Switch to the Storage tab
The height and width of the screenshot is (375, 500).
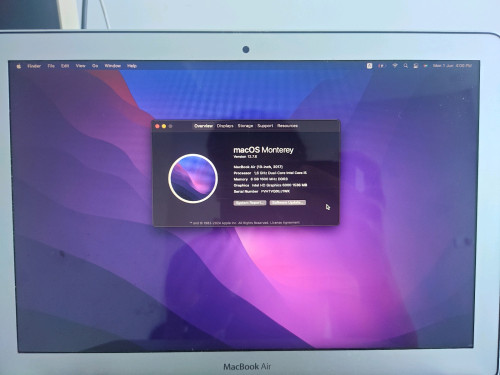coord(245,126)
